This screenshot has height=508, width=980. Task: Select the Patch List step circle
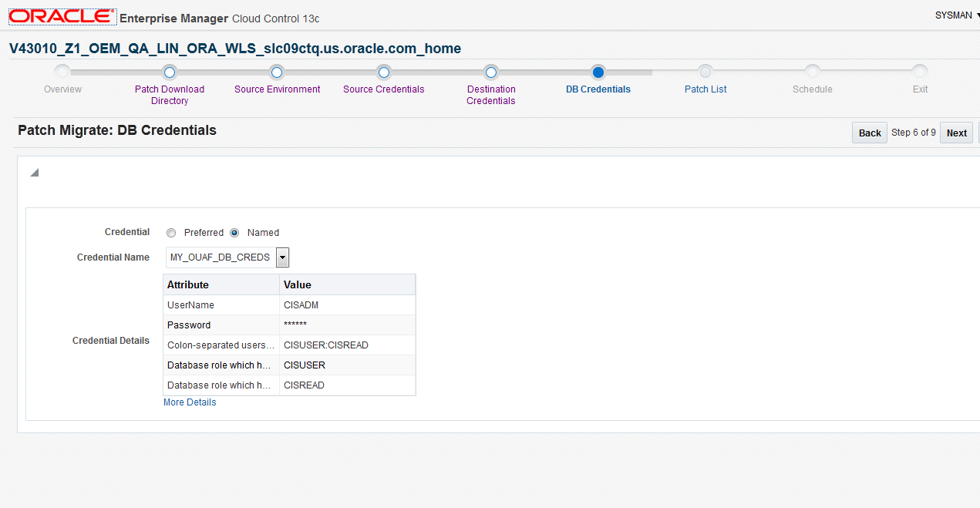click(705, 72)
